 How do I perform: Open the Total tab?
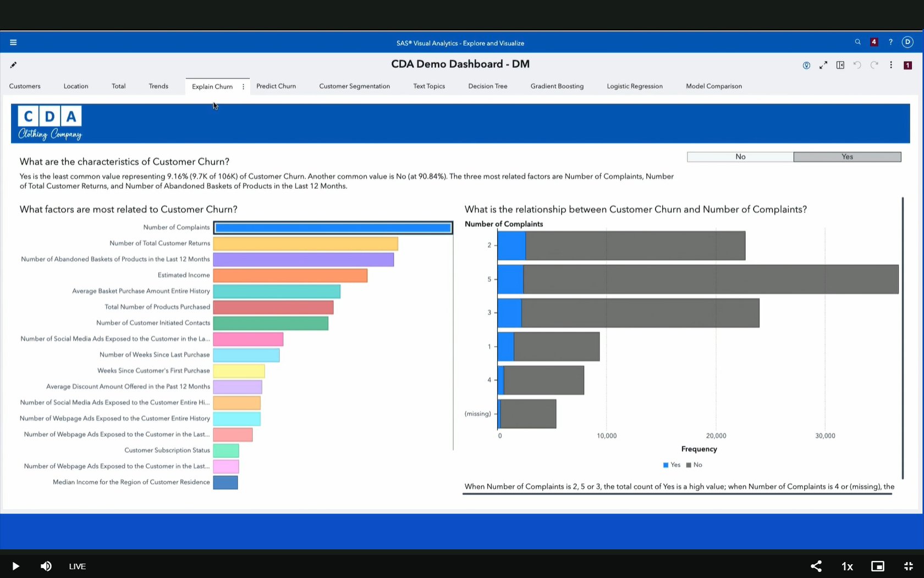[119, 86]
